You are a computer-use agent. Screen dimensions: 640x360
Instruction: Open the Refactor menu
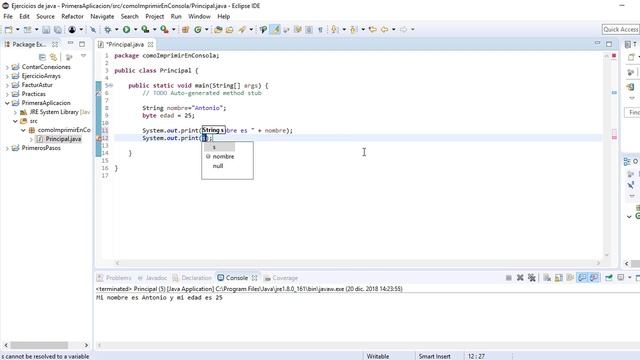point(72,16)
